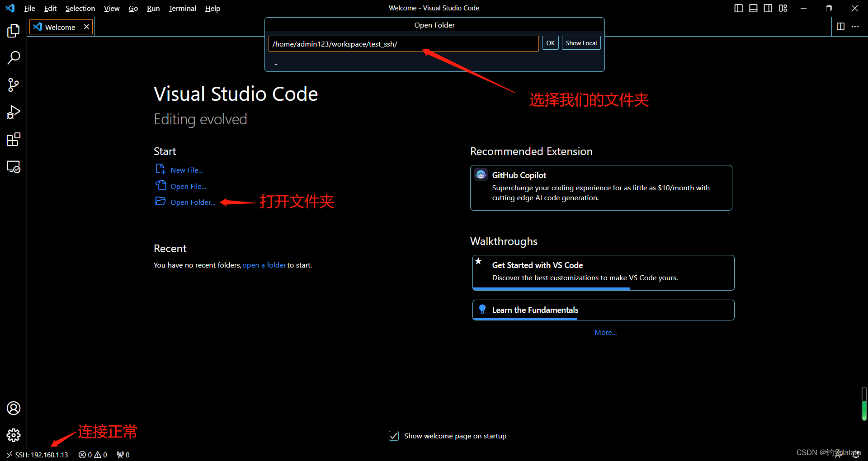Close the Welcome tab
The width and height of the screenshot is (868, 461).
click(86, 27)
